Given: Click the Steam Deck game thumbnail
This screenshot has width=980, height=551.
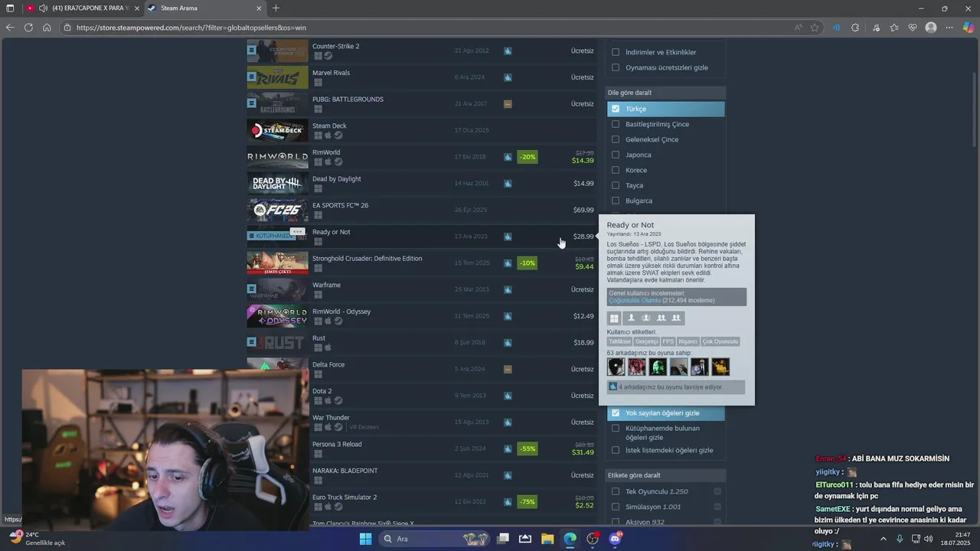Looking at the screenshot, I should [277, 130].
